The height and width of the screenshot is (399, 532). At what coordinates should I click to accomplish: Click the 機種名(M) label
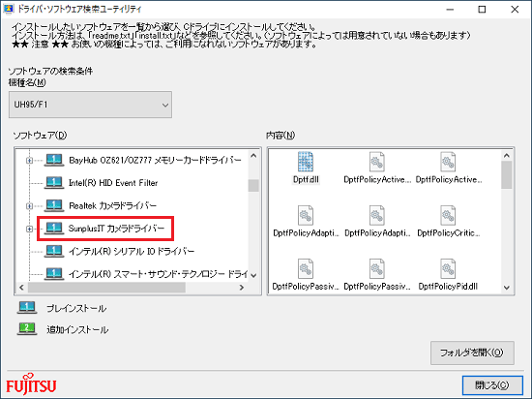point(27,82)
